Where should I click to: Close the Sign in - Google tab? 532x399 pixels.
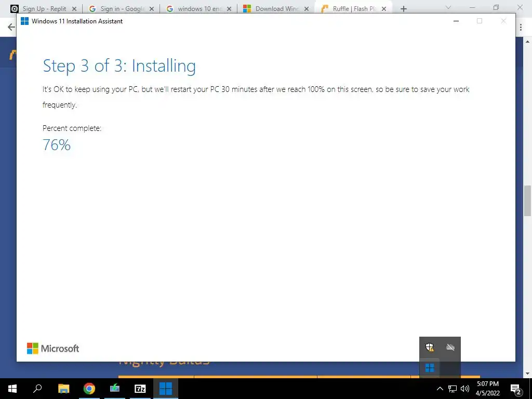152,9
